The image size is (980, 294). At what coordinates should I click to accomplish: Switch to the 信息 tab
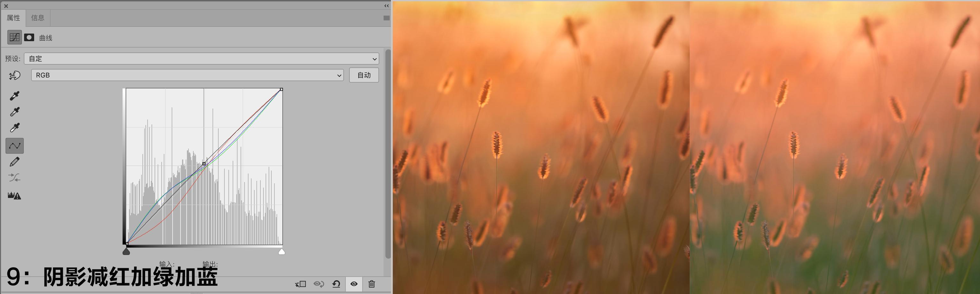tap(38, 18)
